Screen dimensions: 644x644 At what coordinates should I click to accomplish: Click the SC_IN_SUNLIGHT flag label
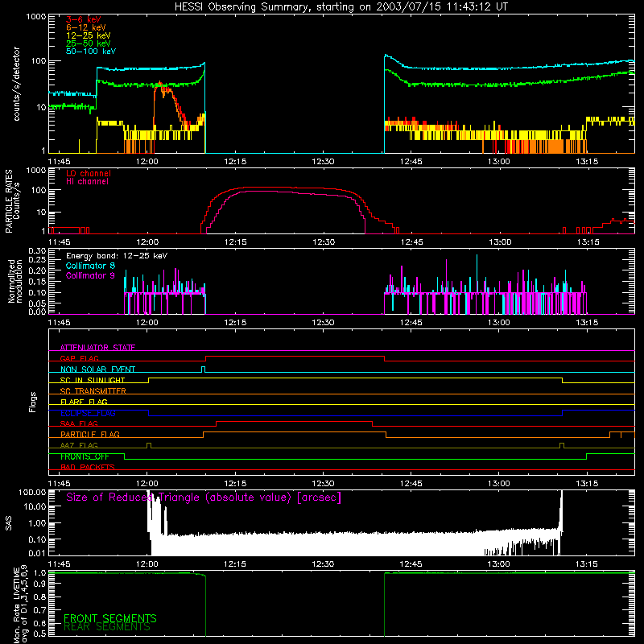(x=93, y=380)
